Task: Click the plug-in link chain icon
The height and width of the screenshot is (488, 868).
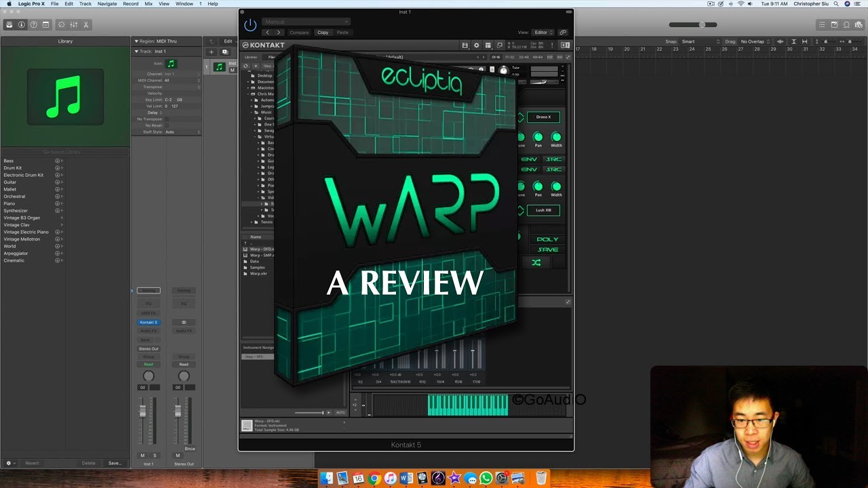Action: coord(563,32)
